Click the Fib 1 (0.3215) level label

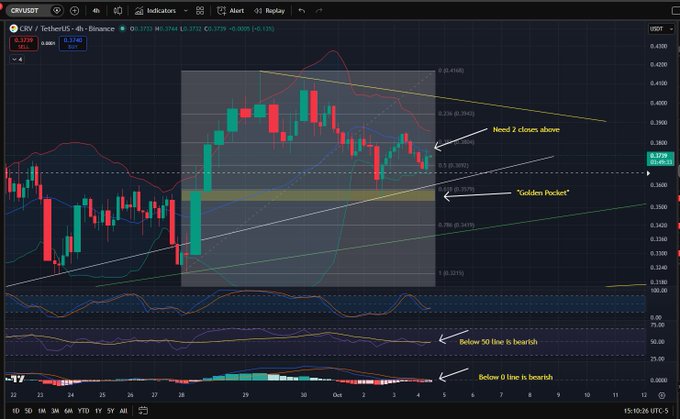[451, 273]
